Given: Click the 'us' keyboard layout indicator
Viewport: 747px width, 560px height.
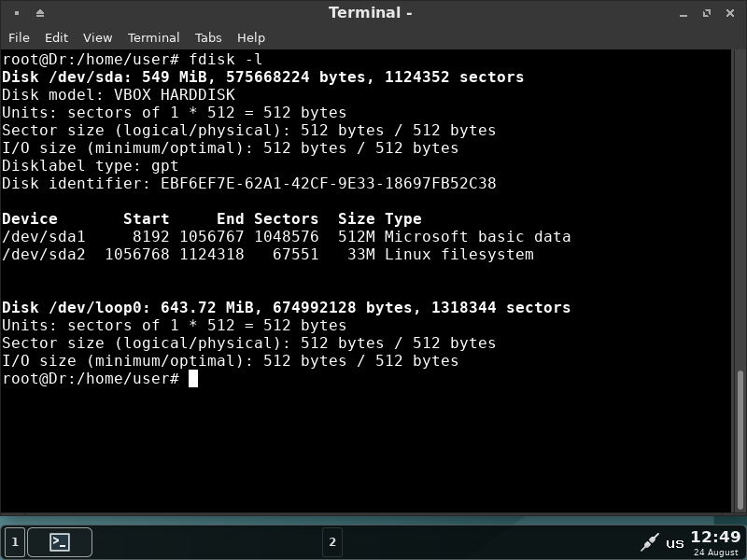Looking at the screenshot, I should [674, 542].
